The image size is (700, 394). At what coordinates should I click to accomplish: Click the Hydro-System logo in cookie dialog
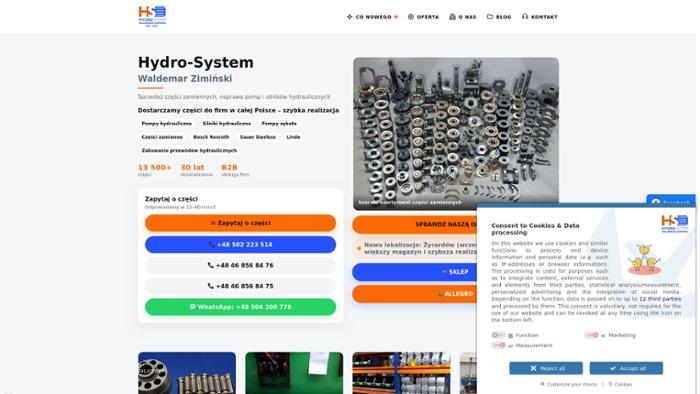(x=675, y=224)
